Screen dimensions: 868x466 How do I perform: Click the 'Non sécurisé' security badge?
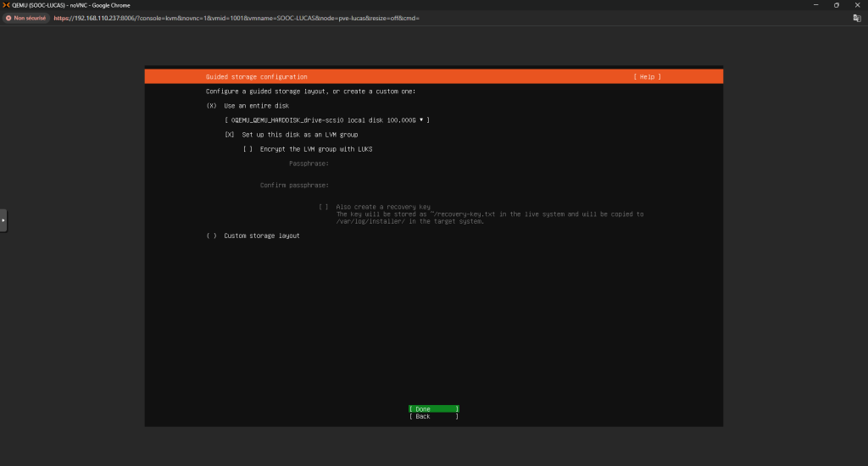28,18
